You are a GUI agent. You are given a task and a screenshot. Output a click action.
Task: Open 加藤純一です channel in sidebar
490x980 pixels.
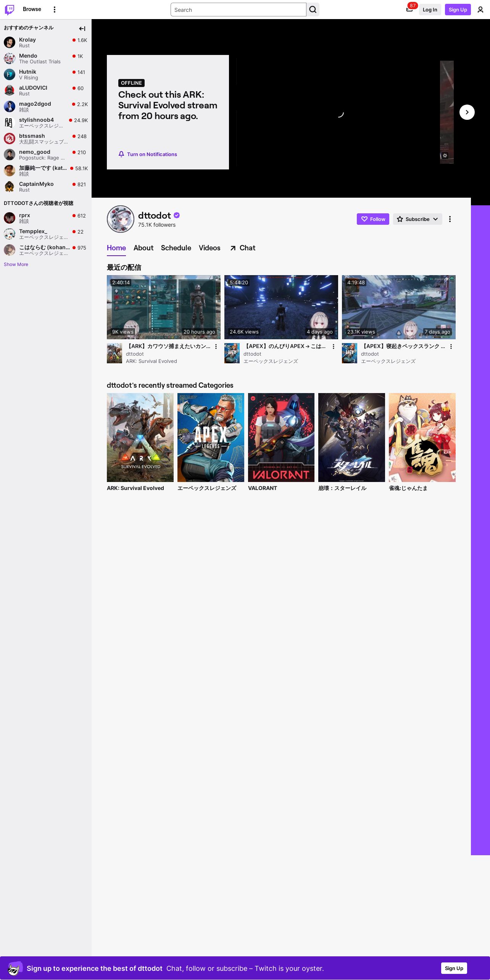(x=46, y=171)
